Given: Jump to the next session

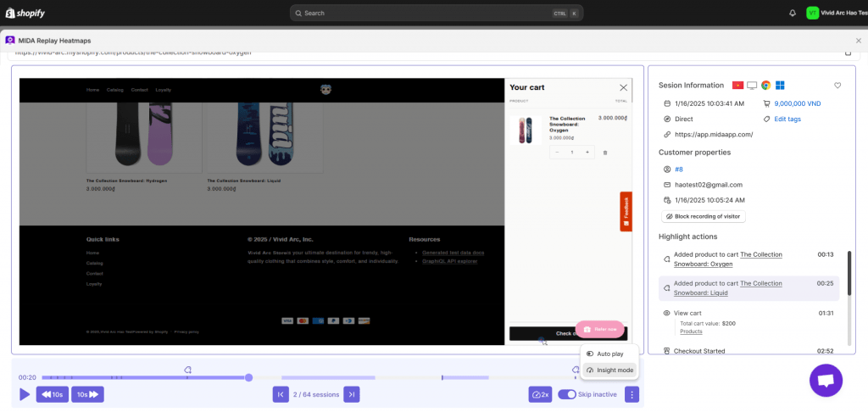Looking at the screenshot, I should 351,394.
